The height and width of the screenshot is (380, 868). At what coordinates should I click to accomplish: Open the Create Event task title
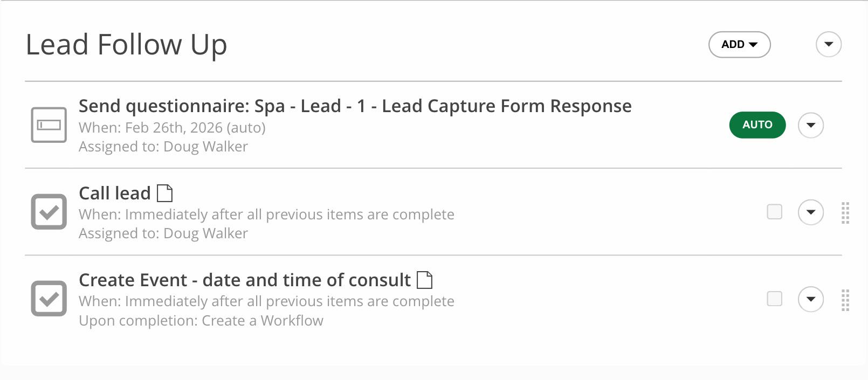pos(244,280)
